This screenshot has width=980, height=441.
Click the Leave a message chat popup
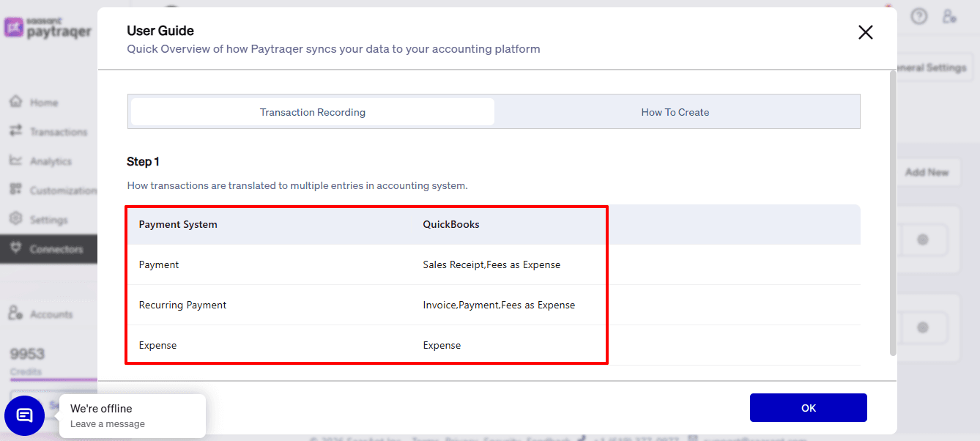click(x=132, y=416)
